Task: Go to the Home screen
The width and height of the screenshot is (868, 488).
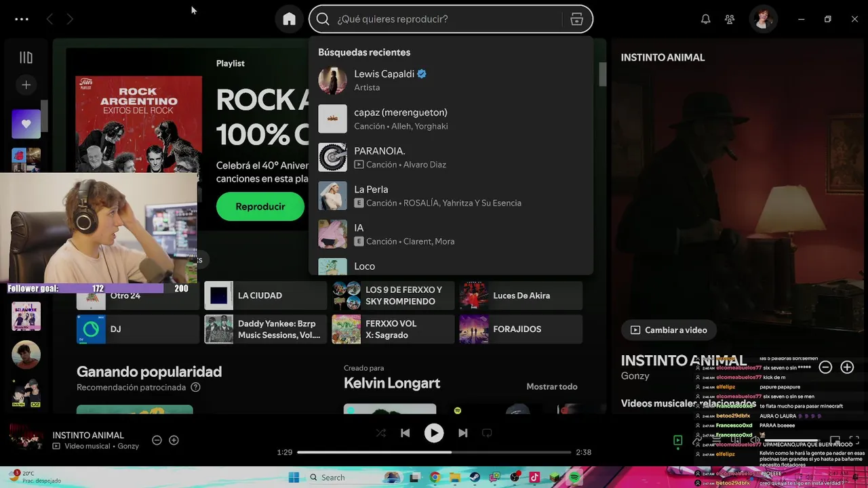Action: point(290,19)
